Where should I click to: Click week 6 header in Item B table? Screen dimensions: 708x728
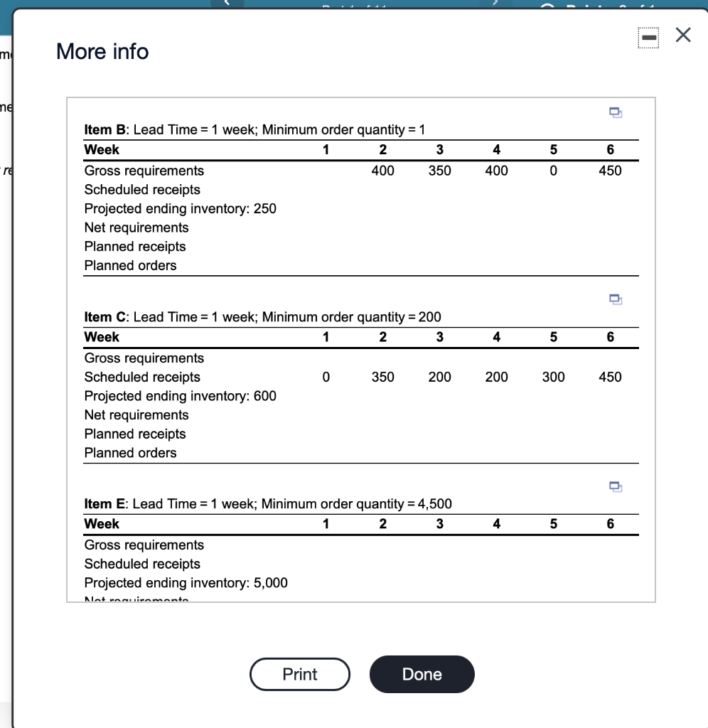point(610,149)
